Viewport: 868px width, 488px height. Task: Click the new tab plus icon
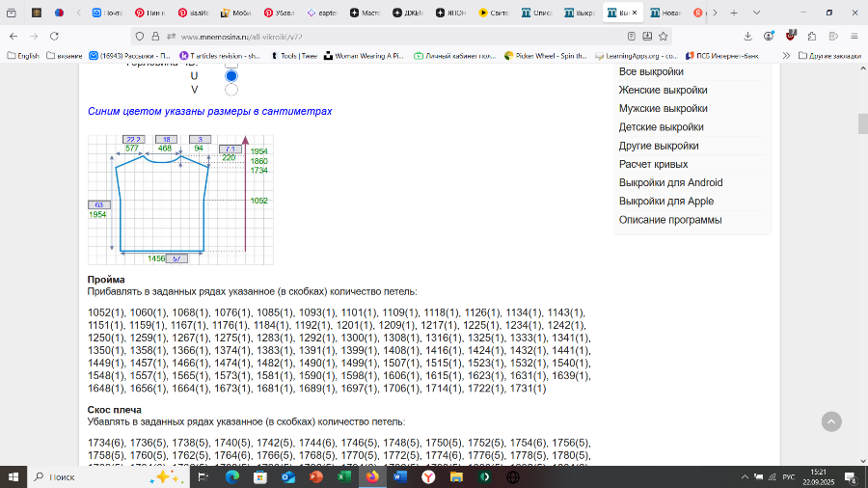pyautogui.click(x=734, y=14)
